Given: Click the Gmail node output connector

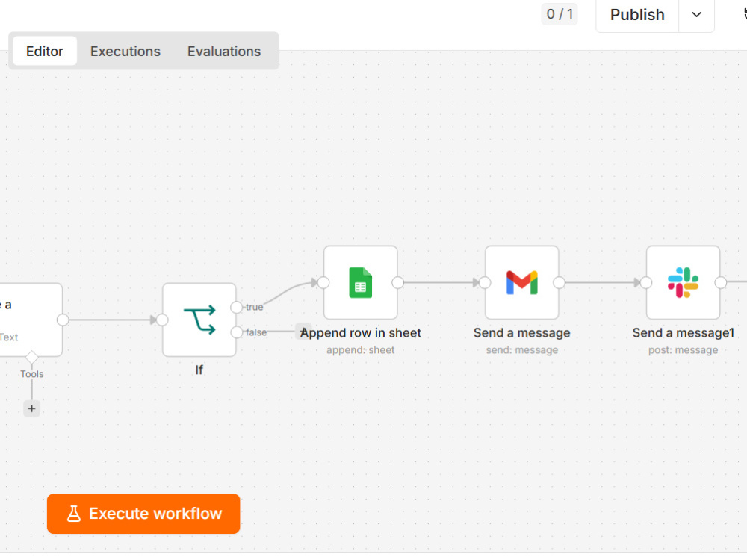Looking at the screenshot, I should (559, 282).
